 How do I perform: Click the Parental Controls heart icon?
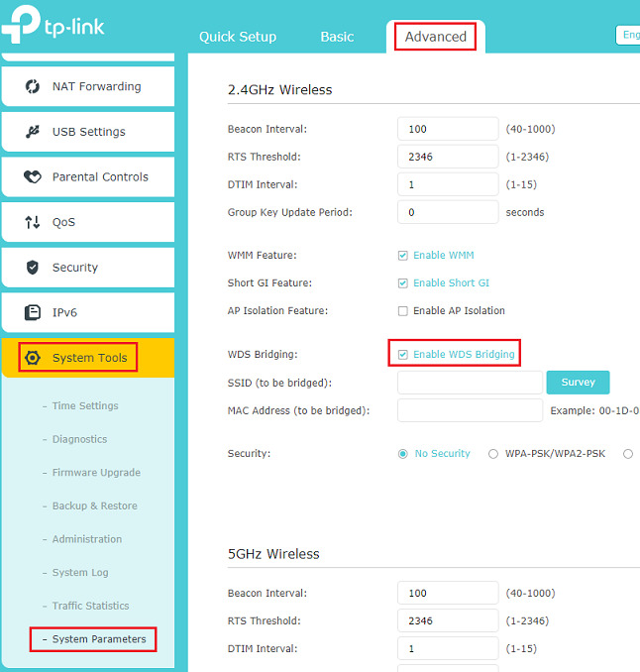(32, 177)
